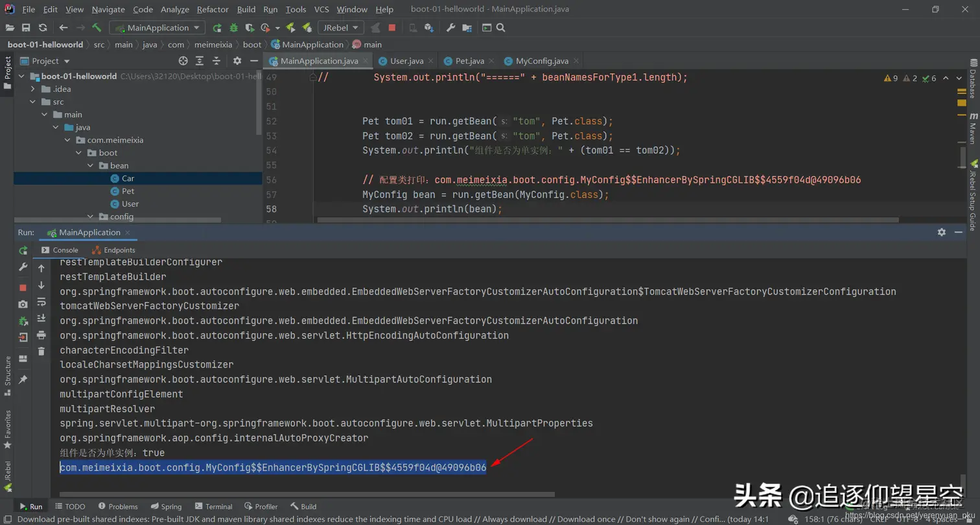Viewport: 980px width, 525px height.
Task: Select the Car class in project tree
Action: coord(128,178)
